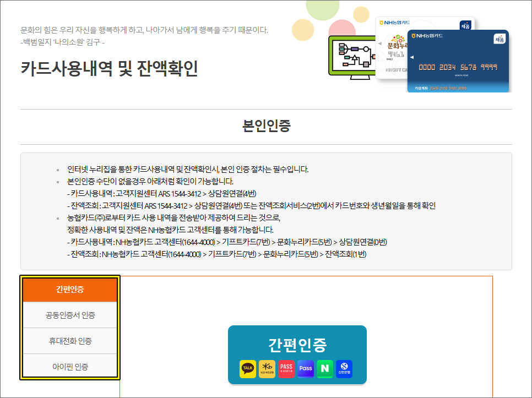Switch to 공동인증서 인증 tab
532x398 pixels.
coord(70,315)
